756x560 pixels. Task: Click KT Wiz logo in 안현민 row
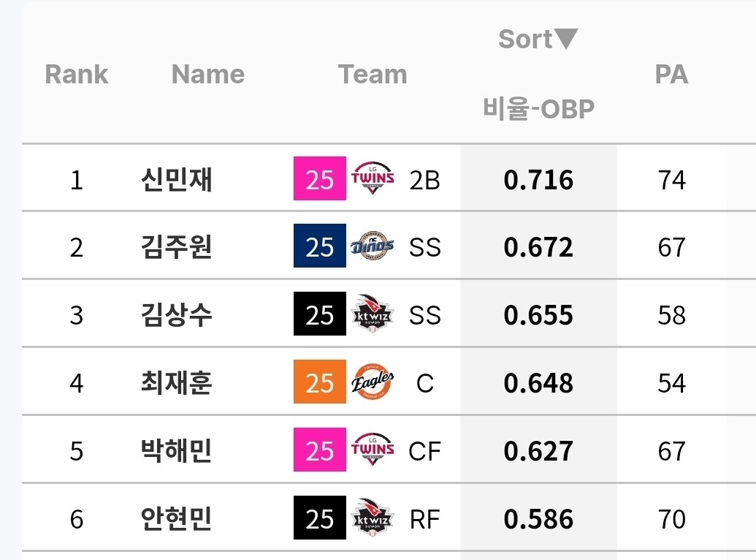[373, 518]
